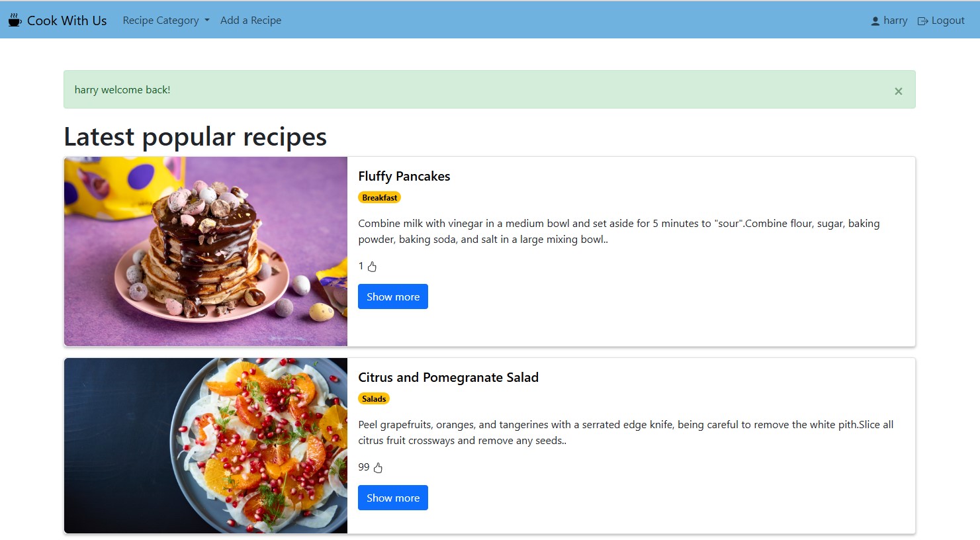This screenshot has height=540, width=980.
Task: Go to Add a Recipe page
Action: [251, 21]
